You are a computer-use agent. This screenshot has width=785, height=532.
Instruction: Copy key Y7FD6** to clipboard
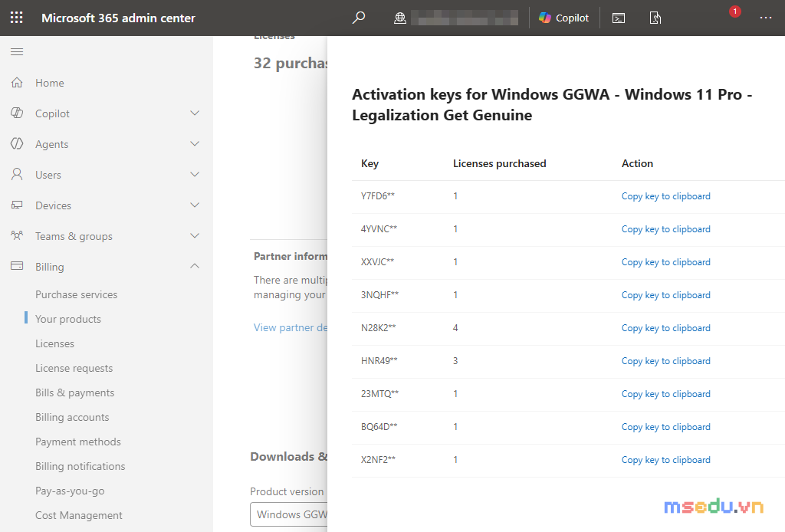click(x=666, y=196)
